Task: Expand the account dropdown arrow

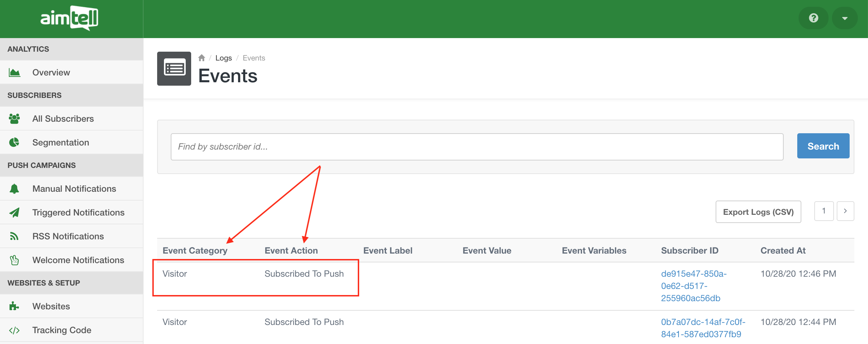Action: pyautogui.click(x=845, y=18)
